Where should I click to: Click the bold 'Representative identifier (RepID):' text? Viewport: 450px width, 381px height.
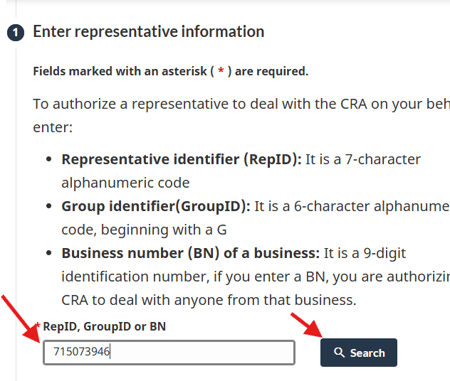tap(182, 159)
